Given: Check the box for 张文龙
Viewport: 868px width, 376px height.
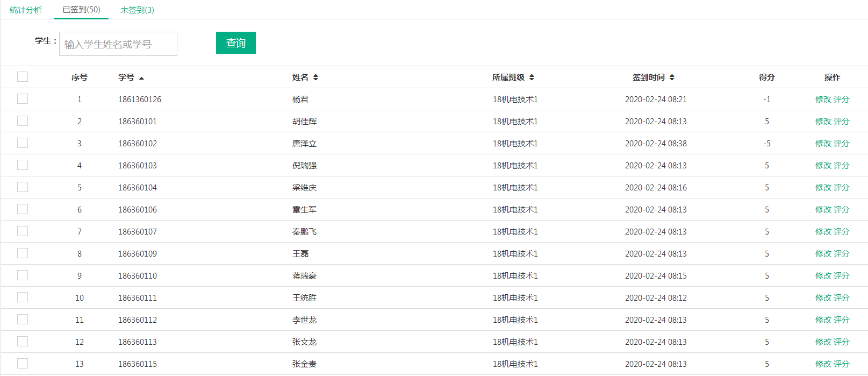Looking at the screenshot, I should [x=23, y=342].
